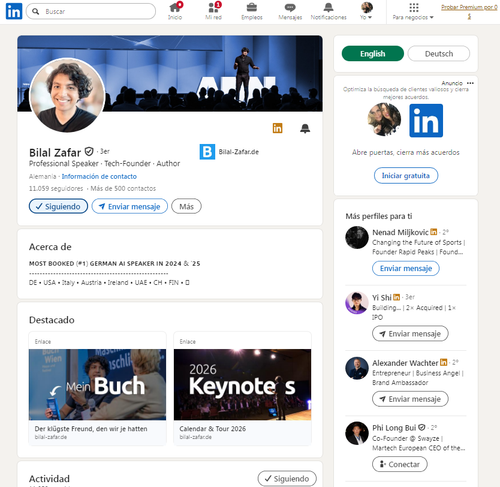Screen dimensions: 500x487
Task: Focus the Buscar search field
Action: [x=91, y=11]
